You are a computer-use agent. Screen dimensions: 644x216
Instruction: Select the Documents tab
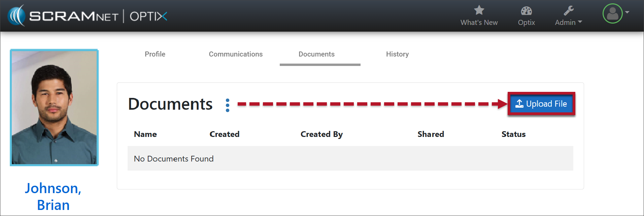tap(316, 54)
